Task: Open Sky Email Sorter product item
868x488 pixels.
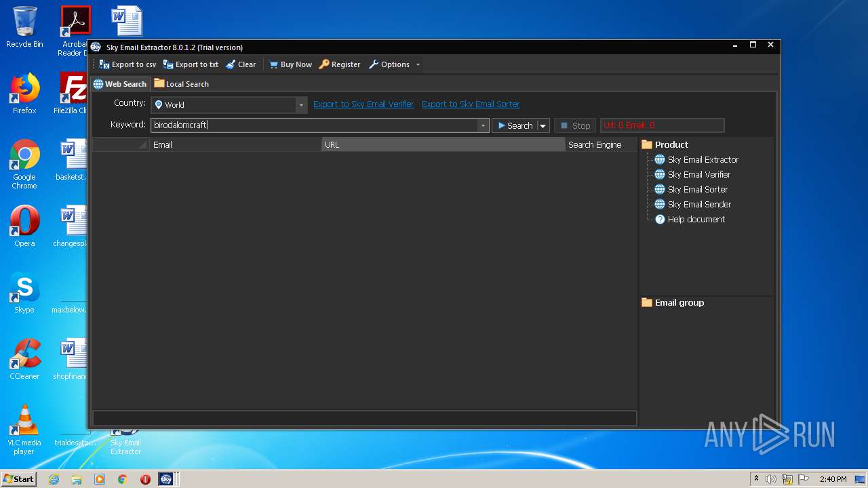Action: [691, 190]
